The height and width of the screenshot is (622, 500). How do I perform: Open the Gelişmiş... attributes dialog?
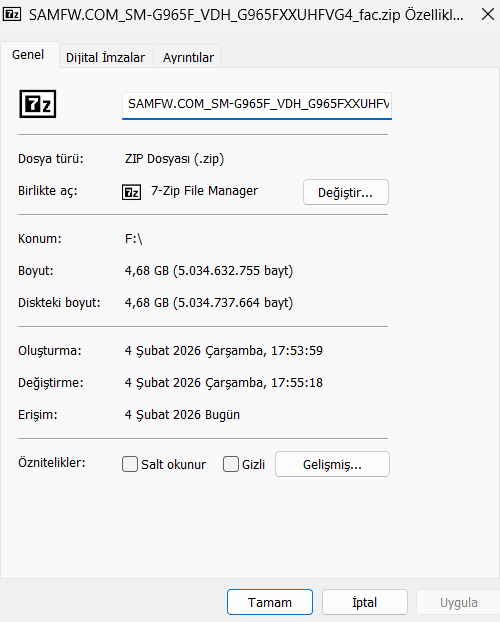pyautogui.click(x=333, y=464)
